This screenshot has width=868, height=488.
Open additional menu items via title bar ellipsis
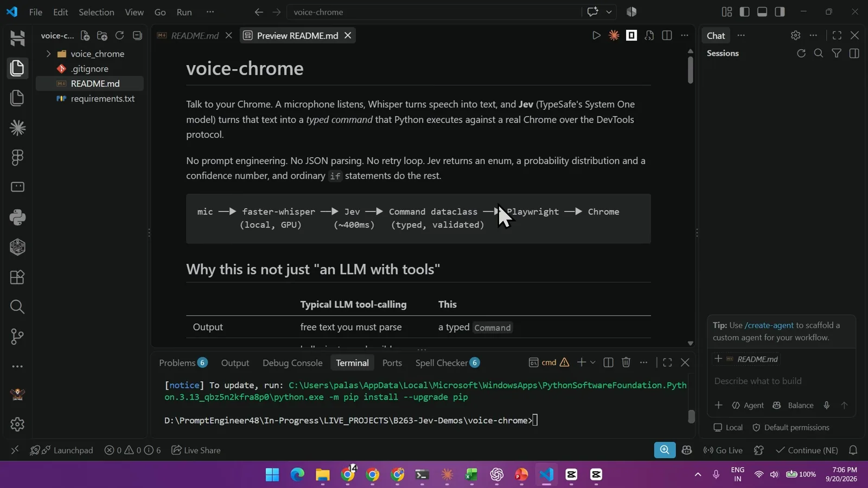210,12
